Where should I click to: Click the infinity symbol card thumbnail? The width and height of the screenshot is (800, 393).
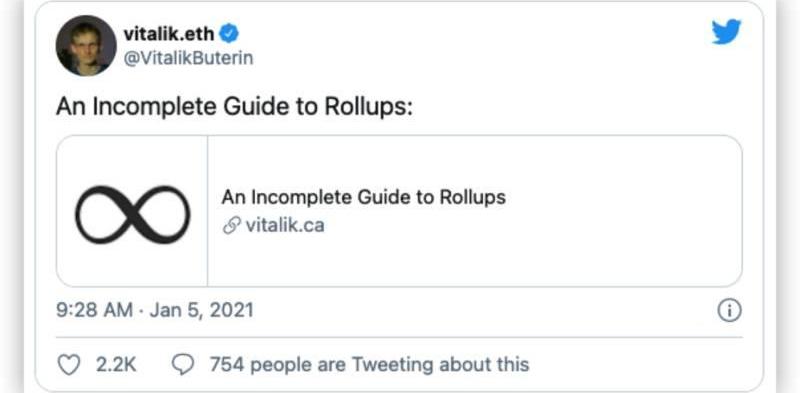coord(132,211)
